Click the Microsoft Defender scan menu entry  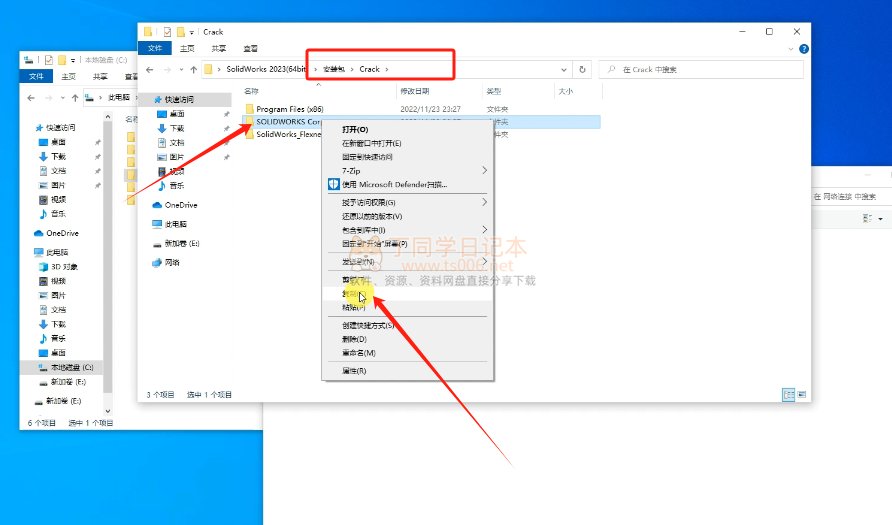coord(394,184)
